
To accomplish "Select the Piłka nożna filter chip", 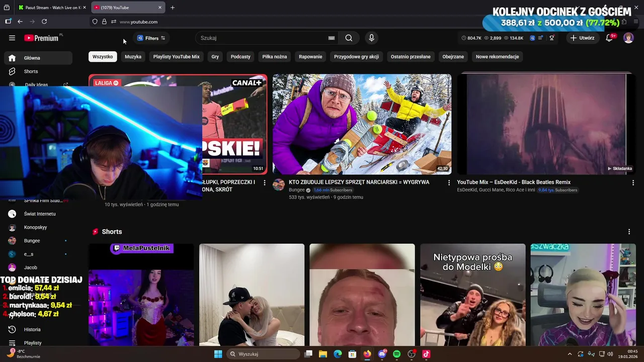I will [x=275, y=57].
